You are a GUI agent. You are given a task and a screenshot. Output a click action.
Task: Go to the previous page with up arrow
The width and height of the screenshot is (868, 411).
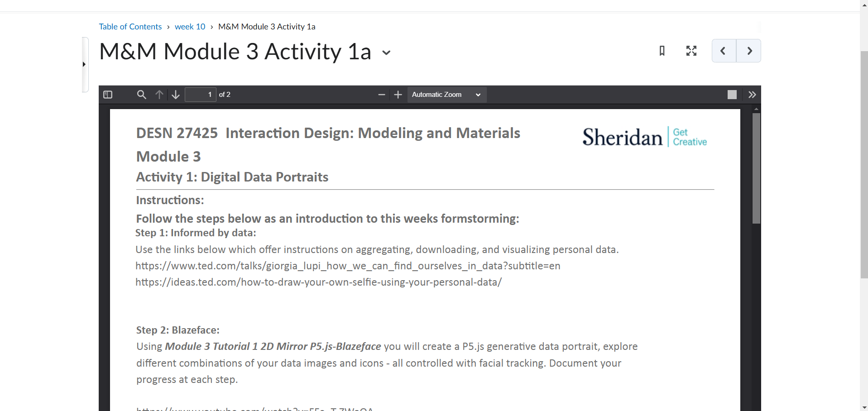pos(159,95)
